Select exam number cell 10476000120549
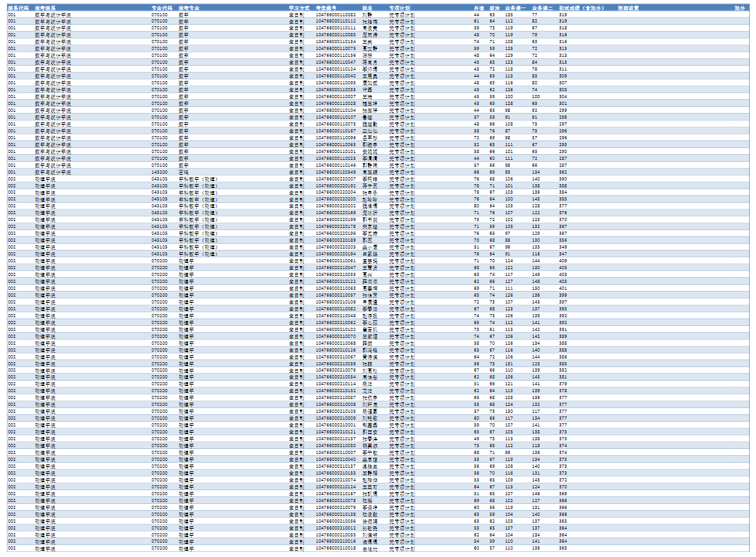The height and width of the screenshot is (557, 756). 336,172
